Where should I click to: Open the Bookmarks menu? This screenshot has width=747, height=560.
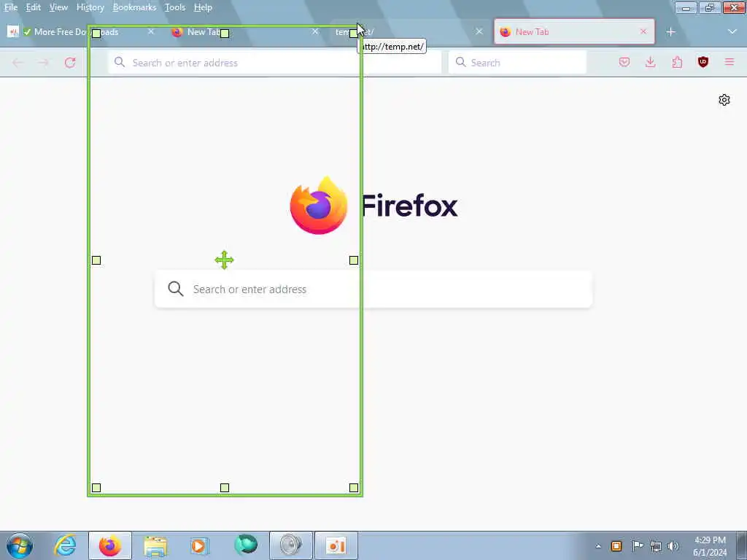pyautogui.click(x=134, y=7)
